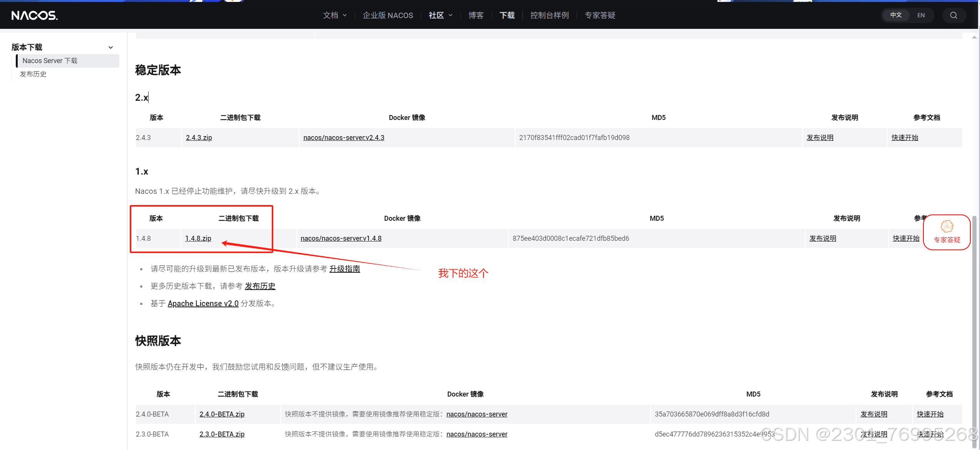This screenshot has height=450, width=980.
Task: Open the search icon in header
Action: [953, 15]
